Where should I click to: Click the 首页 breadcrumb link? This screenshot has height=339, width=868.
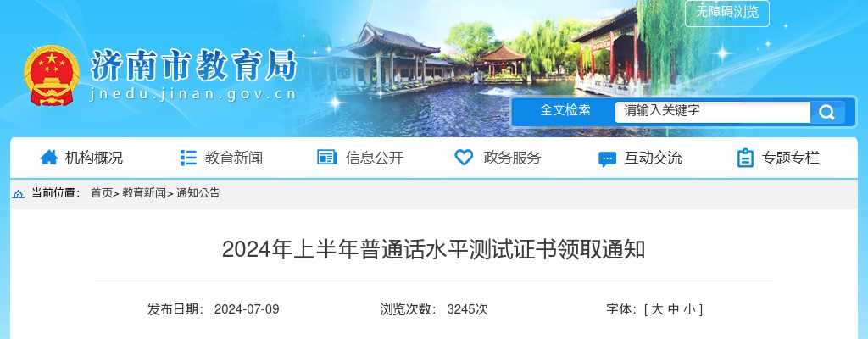[102, 192]
